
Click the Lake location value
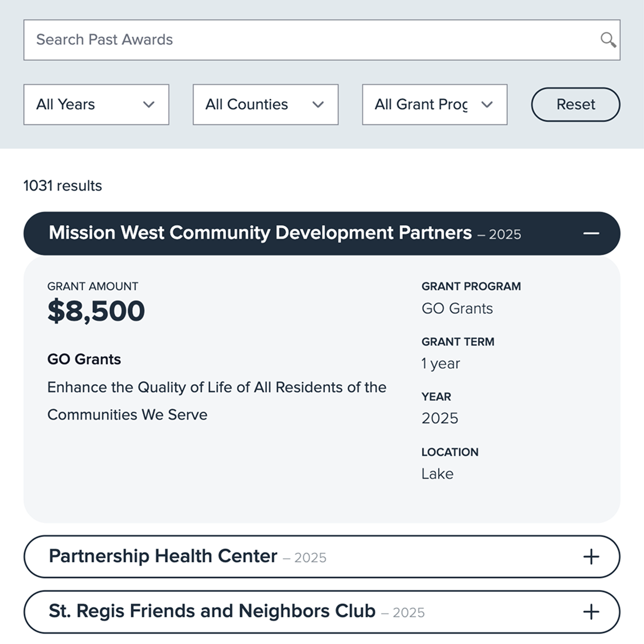(x=437, y=474)
